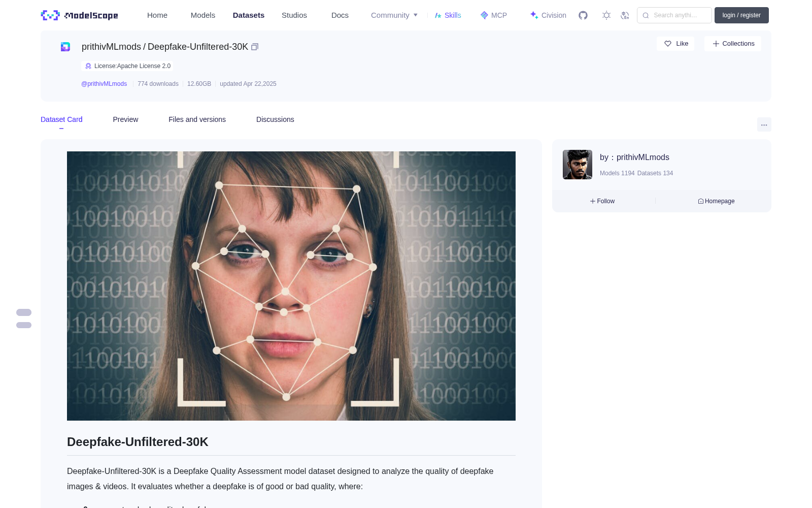Navigate to Studios
The height and width of the screenshot is (508, 812).
294,15
